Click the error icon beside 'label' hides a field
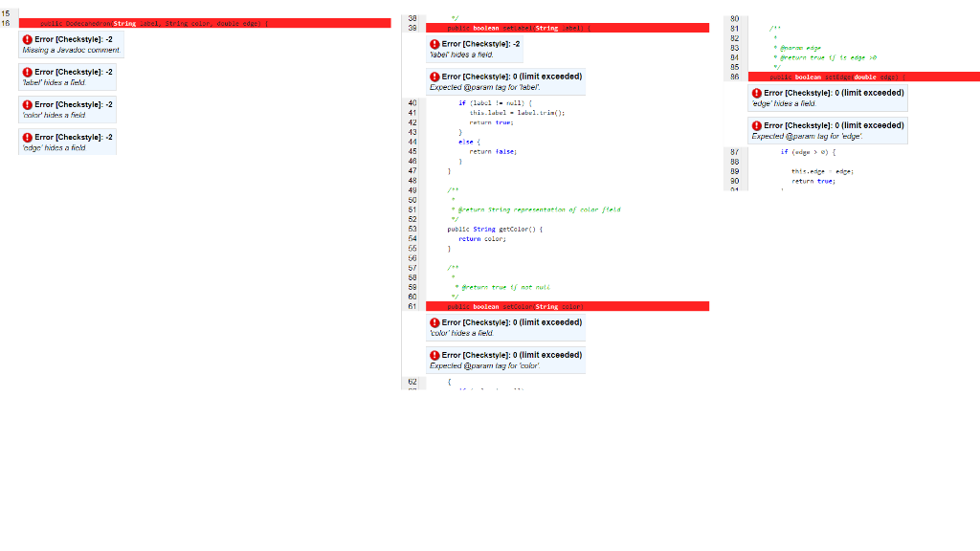The image size is (980, 551). pos(26,73)
